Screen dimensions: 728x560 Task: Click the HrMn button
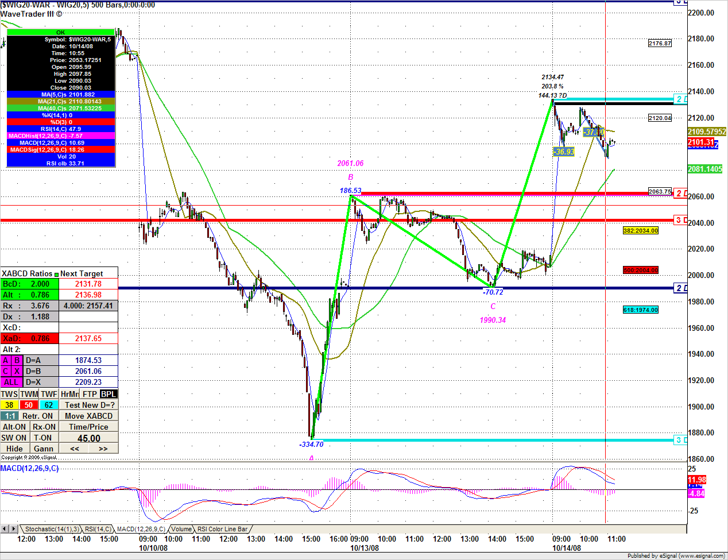click(x=69, y=394)
